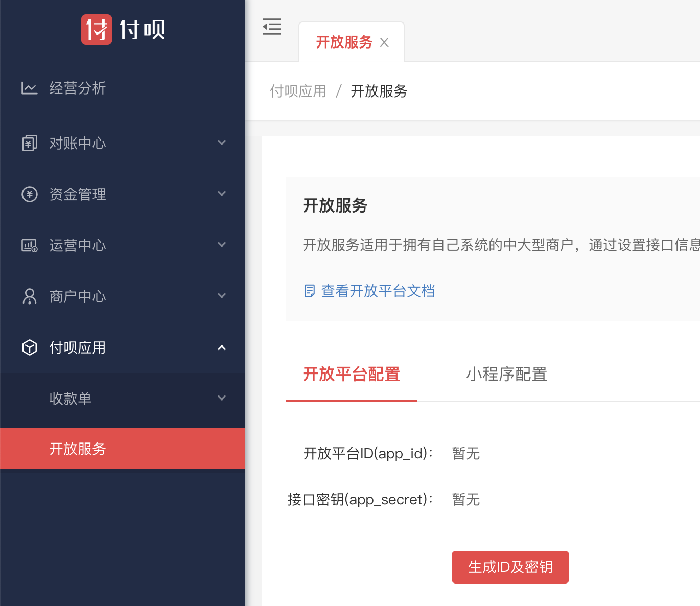This screenshot has height=606, width=700.
Task: Expand the 对账中心 menu chevron
Action: point(222,143)
